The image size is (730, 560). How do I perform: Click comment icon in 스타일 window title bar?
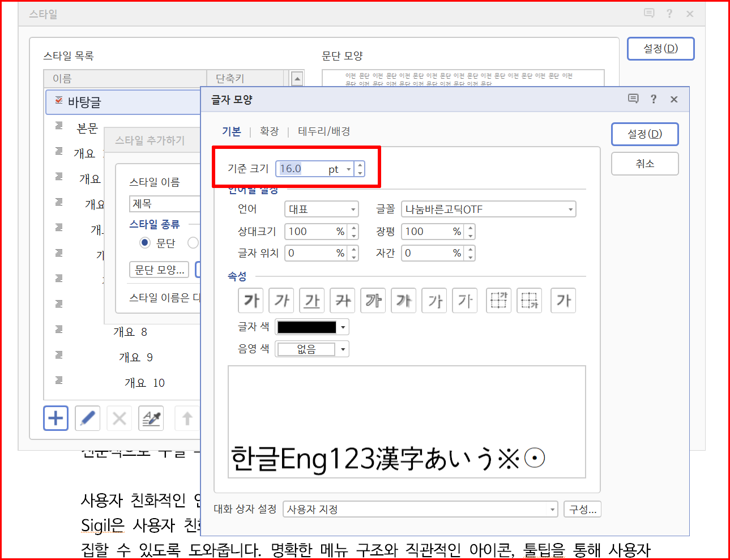point(649,14)
